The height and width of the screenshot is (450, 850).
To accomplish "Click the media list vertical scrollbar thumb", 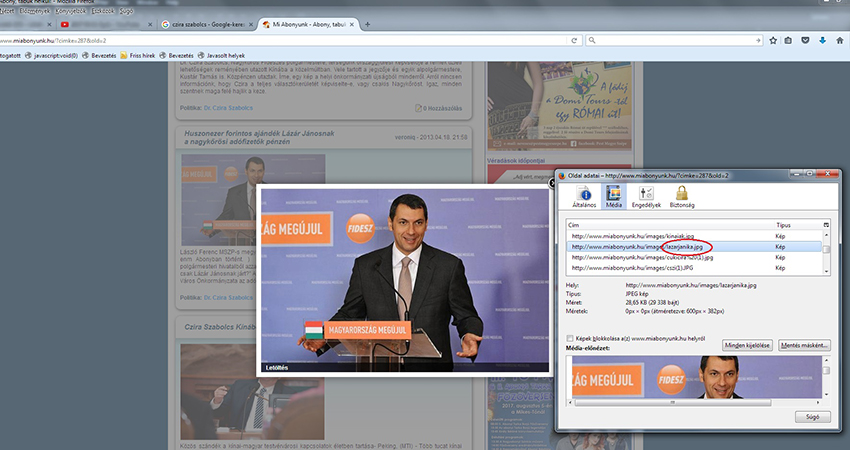I will 826,249.
